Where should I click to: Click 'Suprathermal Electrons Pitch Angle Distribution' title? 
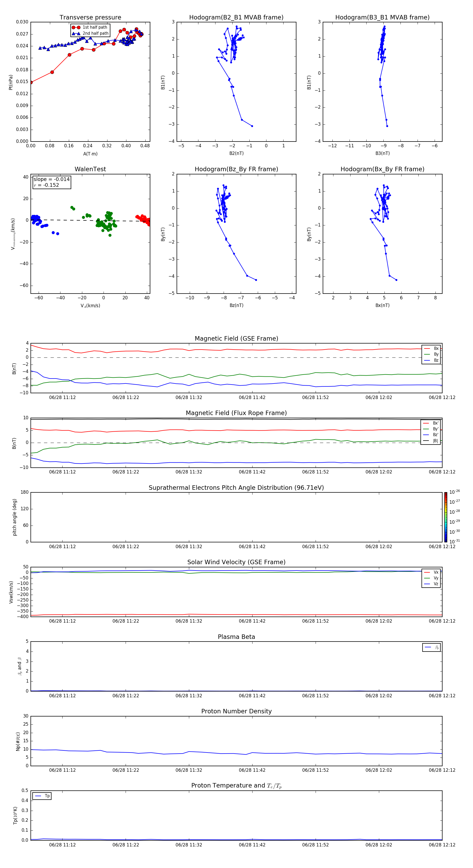(x=236, y=488)
